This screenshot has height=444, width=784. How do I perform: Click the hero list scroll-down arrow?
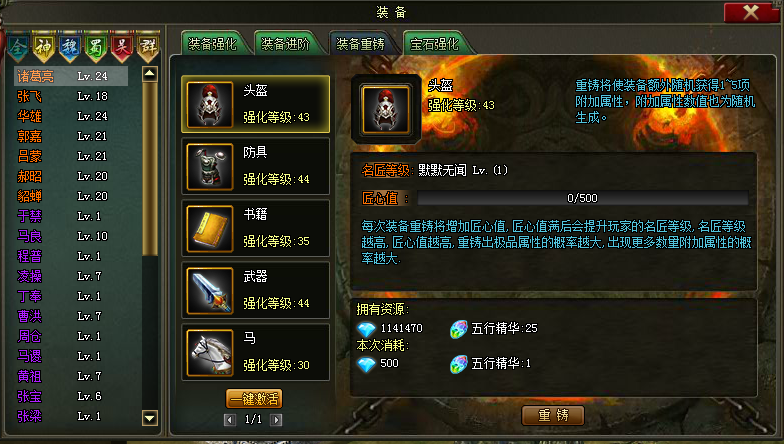click(x=150, y=418)
